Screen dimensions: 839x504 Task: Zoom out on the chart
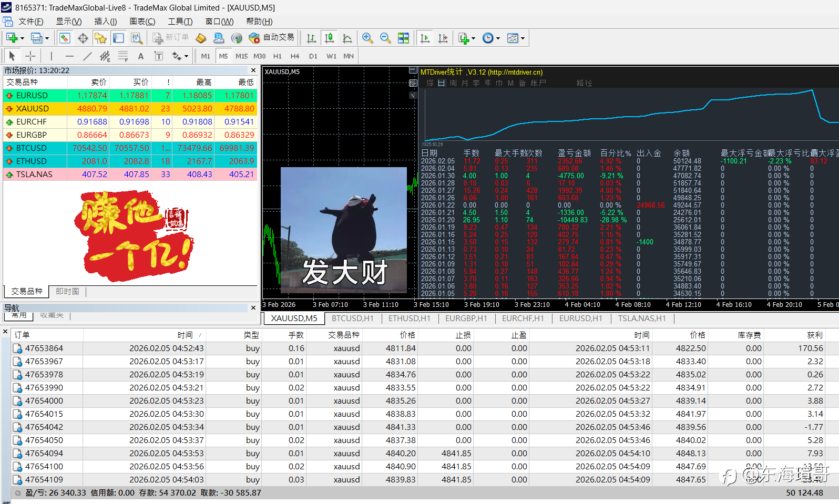tap(385, 38)
